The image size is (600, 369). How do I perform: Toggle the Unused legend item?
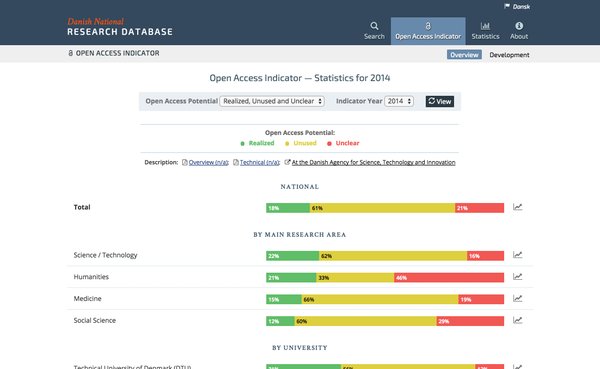pos(301,143)
